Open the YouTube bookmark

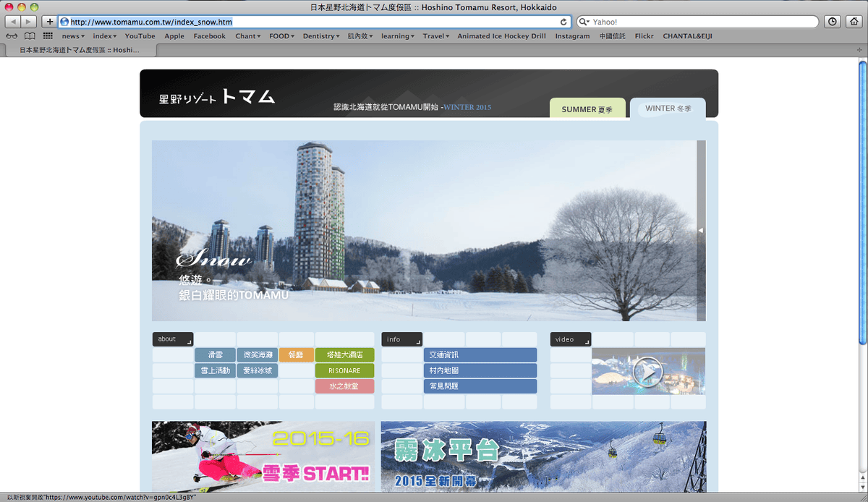[x=140, y=35]
